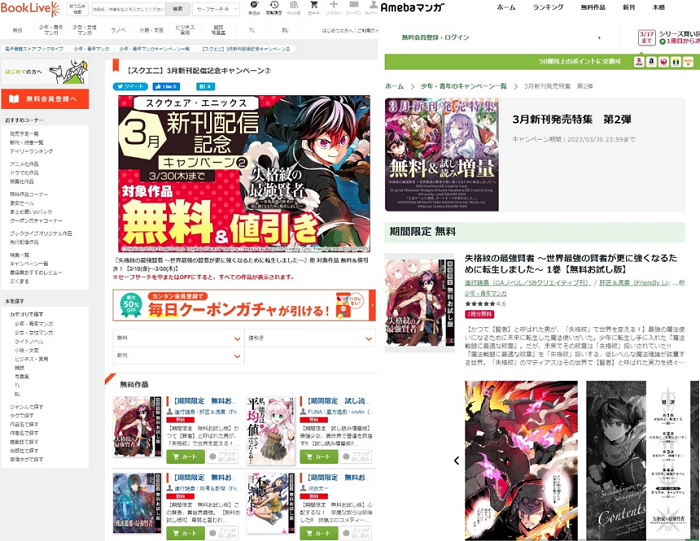Screen dimensions: 700x541
Task: Open the BookLive shopping cart icon
Action: tap(314, 8)
